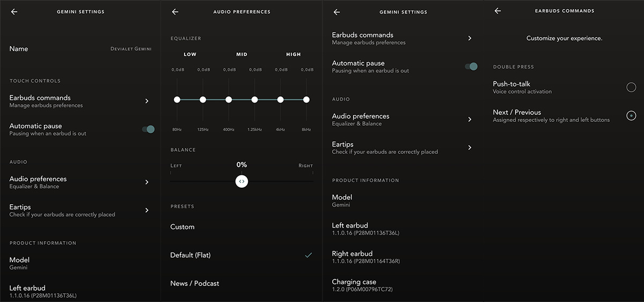Click the Charging case firmware entry
Image resolution: width=644 pixels, height=302 pixels.
click(x=362, y=285)
